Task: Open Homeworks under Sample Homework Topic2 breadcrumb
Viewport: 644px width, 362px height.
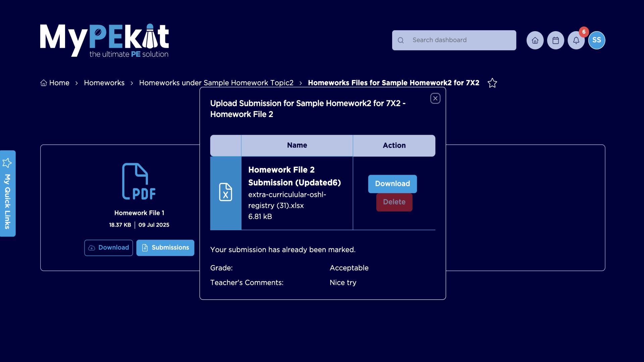Action: tap(216, 83)
